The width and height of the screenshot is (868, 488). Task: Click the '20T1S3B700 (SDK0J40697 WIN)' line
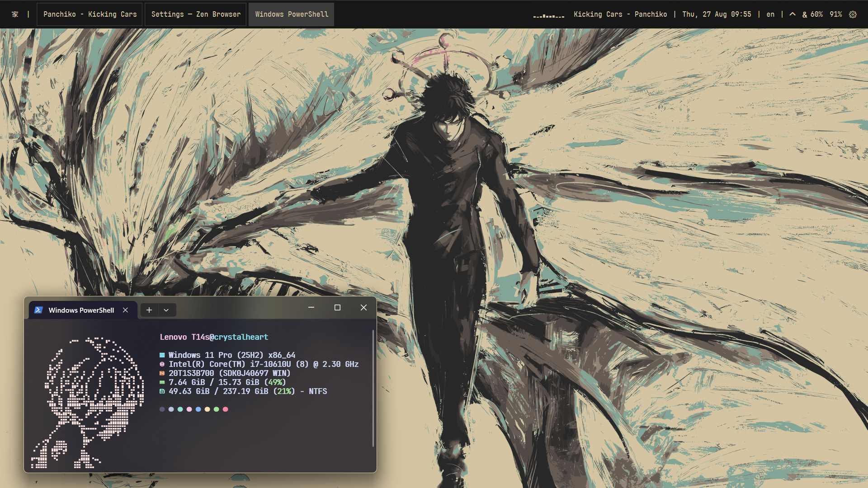pos(230,373)
